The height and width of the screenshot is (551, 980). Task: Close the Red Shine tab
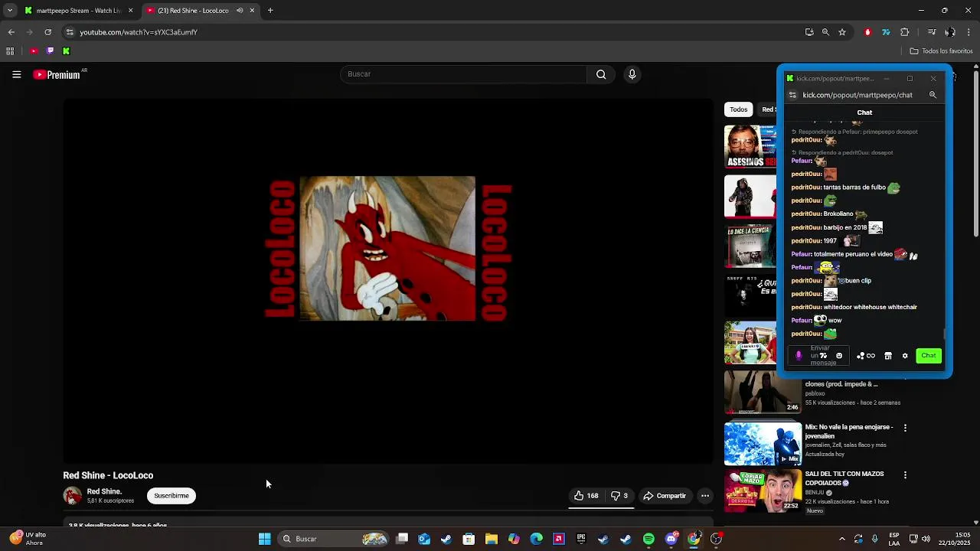coord(252,11)
